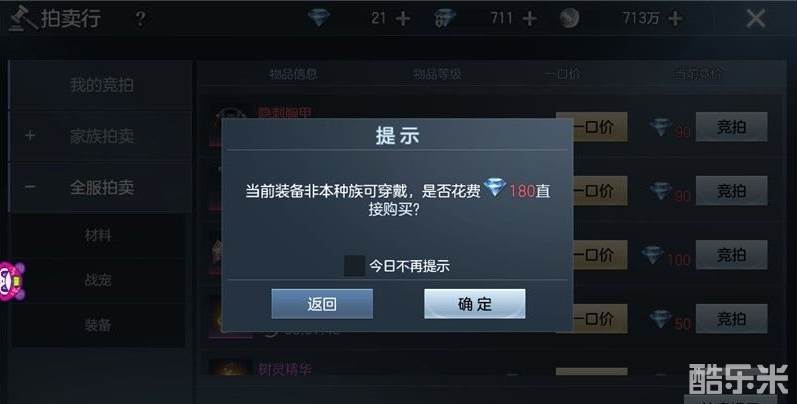Open the help question mark icon
This screenshot has width=798, height=404.
[140, 19]
